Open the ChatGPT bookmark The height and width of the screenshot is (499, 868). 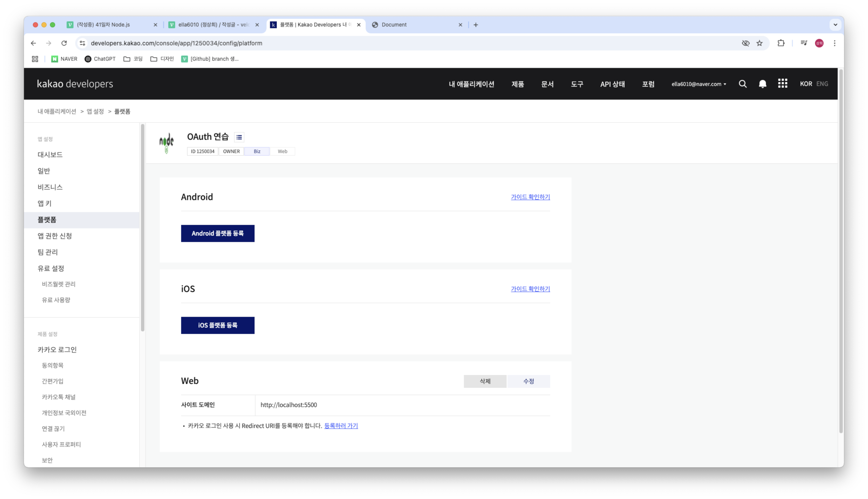point(100,59)
